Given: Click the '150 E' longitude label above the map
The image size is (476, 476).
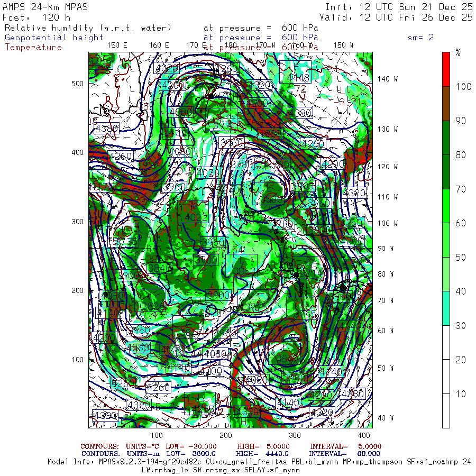Looking at the screenshot, I should (117, 45).
